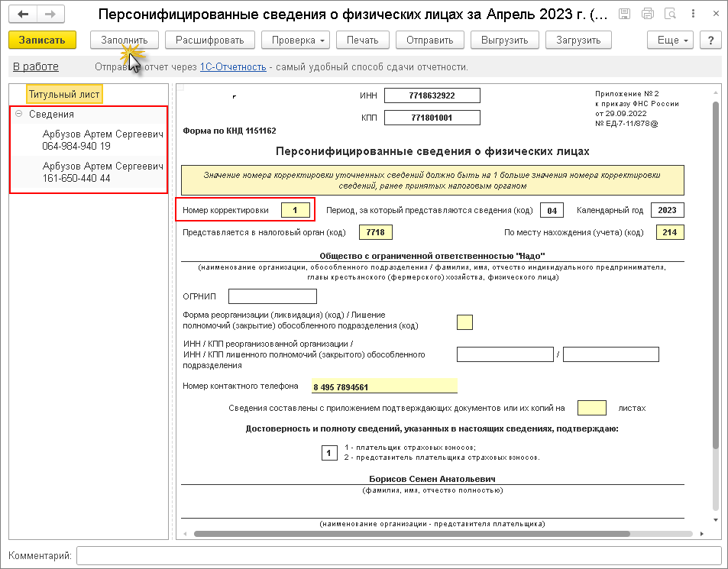
Task: Open the print preview magnifier icon
Action: tap(670, 14)
